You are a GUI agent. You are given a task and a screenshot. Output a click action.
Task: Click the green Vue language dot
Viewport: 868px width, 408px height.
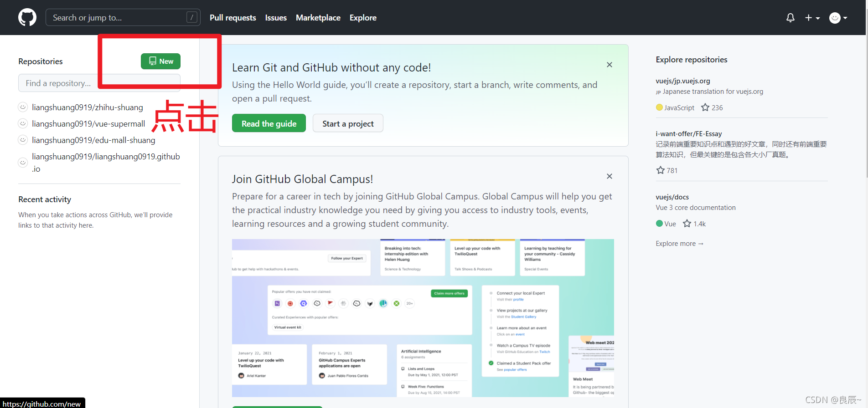(x=659, y=224)
